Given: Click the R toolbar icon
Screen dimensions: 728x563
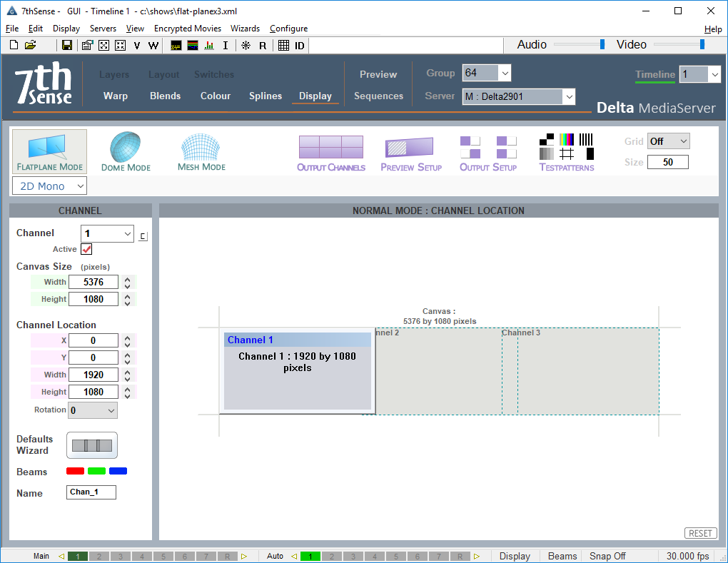Looking at the screenshot, I should pyautogui.click(x=263, y=46).
